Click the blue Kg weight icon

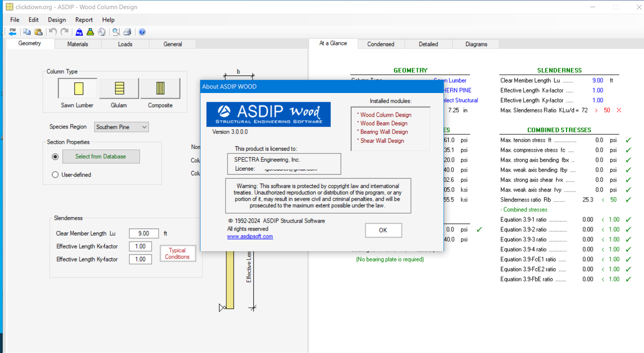click(79, 32)
